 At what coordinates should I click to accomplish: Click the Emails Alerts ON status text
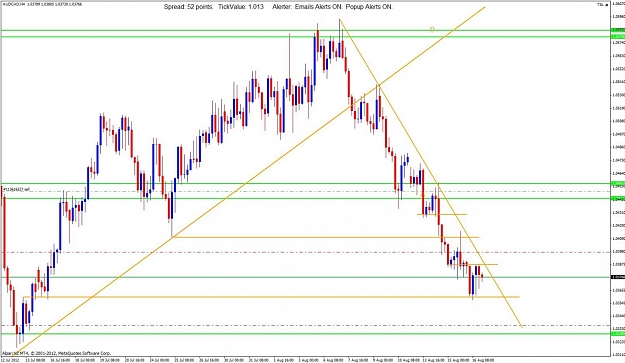tap(318, 7)
